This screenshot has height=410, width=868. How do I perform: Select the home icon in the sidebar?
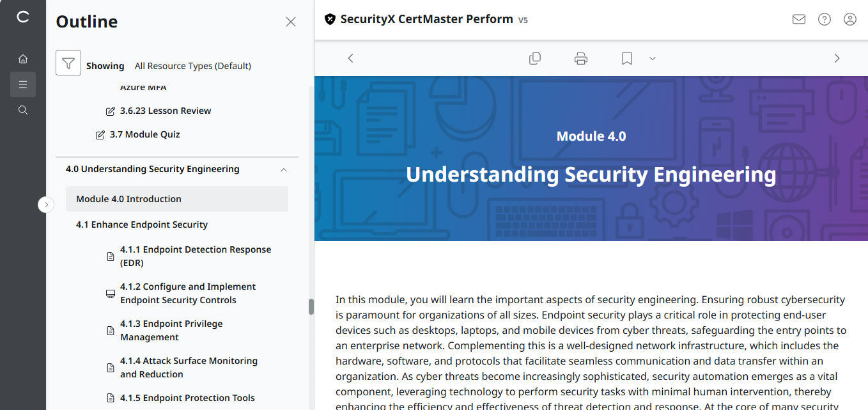23,58
